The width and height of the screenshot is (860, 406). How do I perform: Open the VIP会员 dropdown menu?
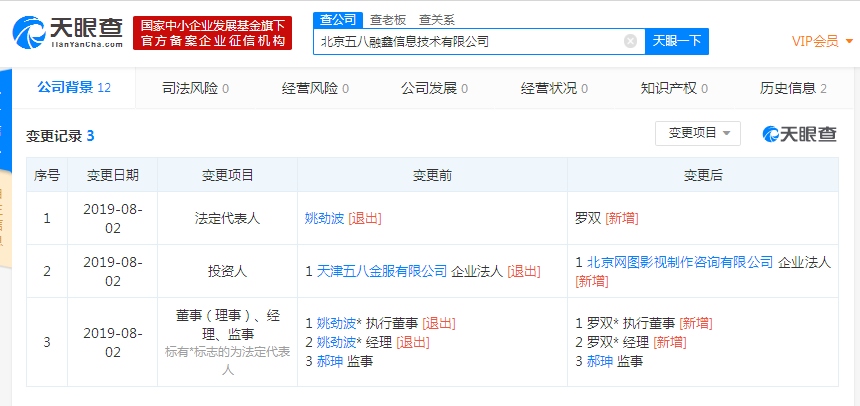(822, 41)
